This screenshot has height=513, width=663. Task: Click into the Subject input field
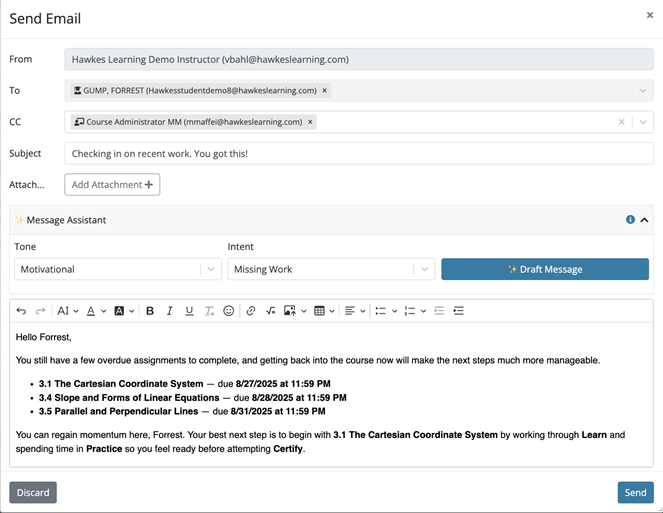point(358,153)
